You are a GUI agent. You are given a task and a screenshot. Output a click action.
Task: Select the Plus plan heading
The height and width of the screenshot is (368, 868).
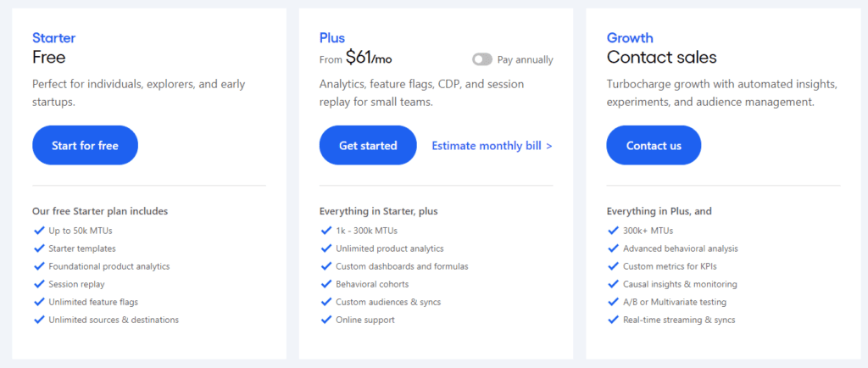(x=332, y=37)
